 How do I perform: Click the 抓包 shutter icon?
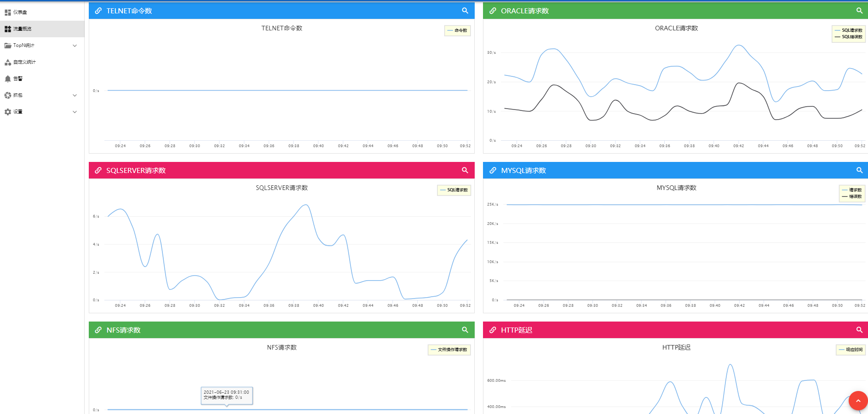(8, 95)
